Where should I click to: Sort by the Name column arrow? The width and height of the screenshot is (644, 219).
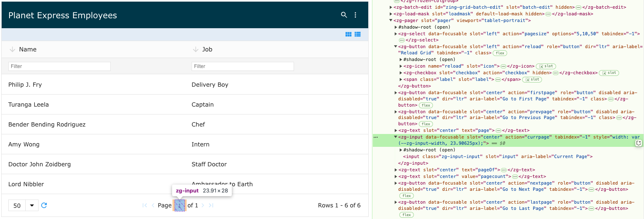(x=12, y=49)
